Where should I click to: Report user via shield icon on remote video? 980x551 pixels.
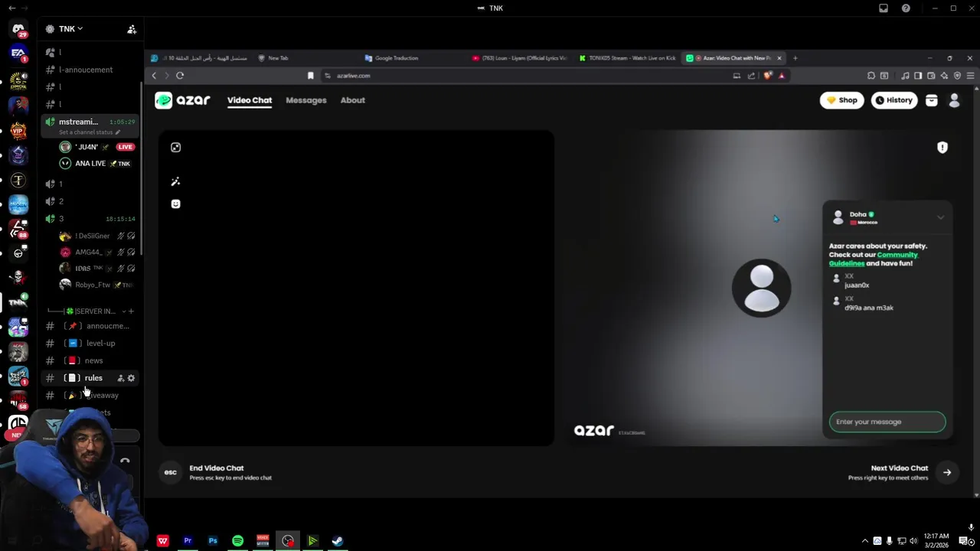pos(942,148)
